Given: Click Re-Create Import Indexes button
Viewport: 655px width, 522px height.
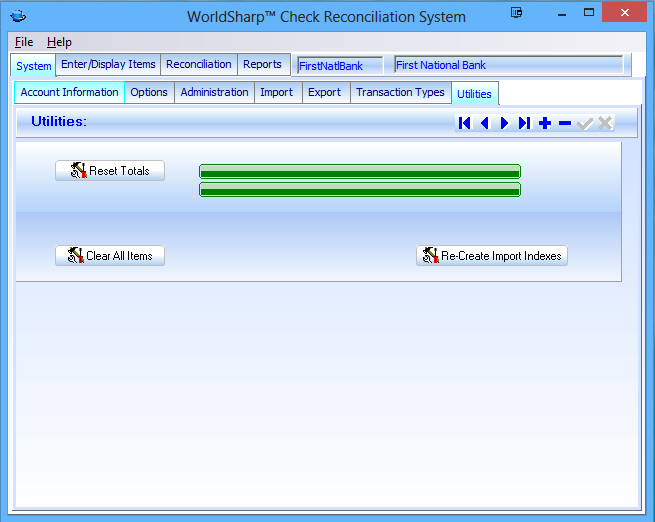Looking at the screenshot, I should click(x=492, y=256).
